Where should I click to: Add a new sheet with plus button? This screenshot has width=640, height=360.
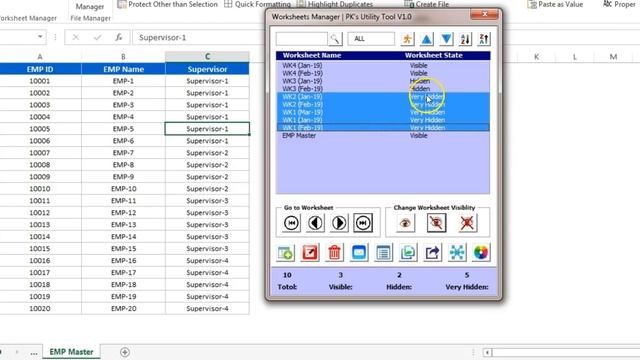click(125, 352)
